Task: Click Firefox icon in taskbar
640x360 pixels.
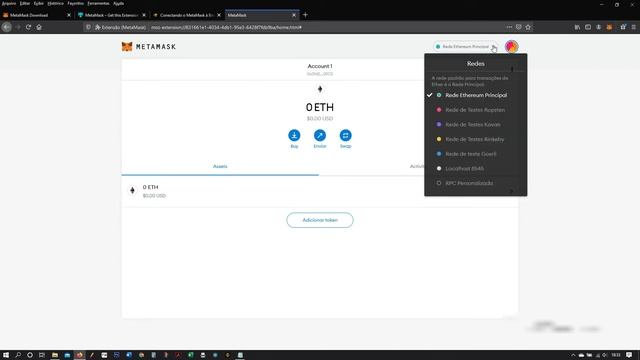Action: pos(80,355)
